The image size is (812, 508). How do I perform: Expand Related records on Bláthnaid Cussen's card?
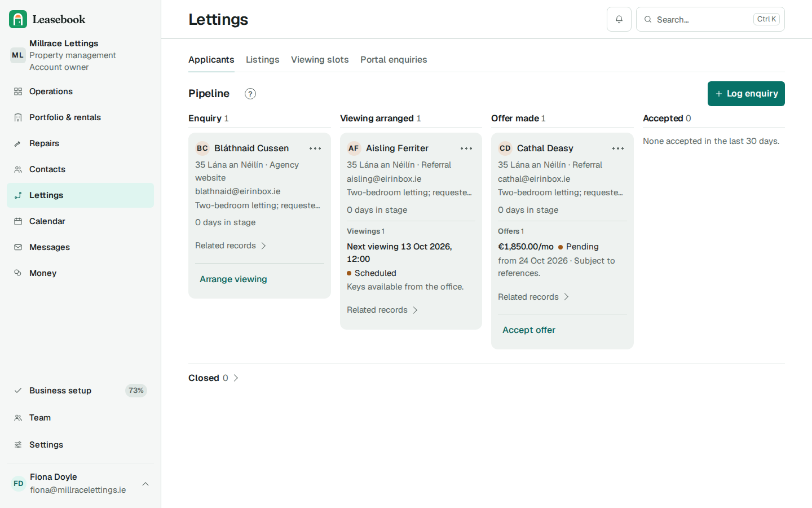pos(231,246)
